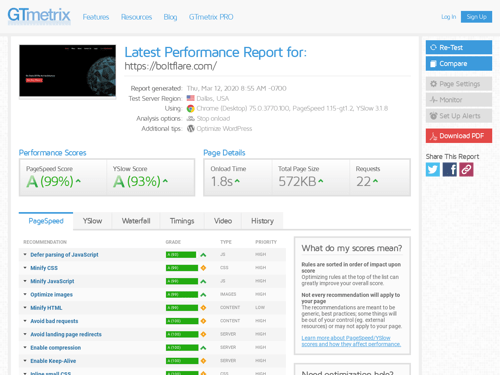
Task: Click the GTmetrix logo
Action: (39, 16)
